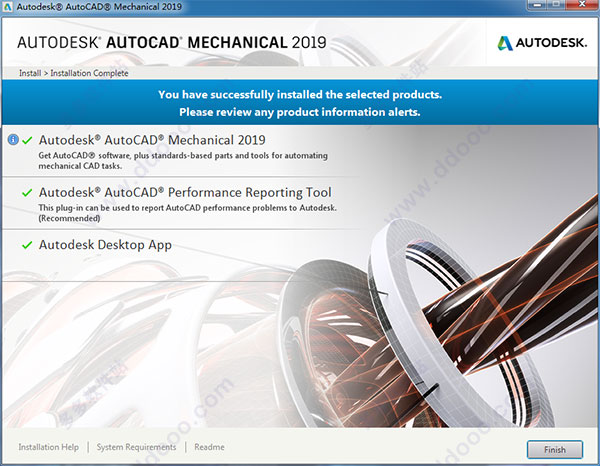Click the AUTODESK AUTOCAD MECHANICAL 2019 header title
The height and width of the screenshot is (466, 600).
[172, 42]
